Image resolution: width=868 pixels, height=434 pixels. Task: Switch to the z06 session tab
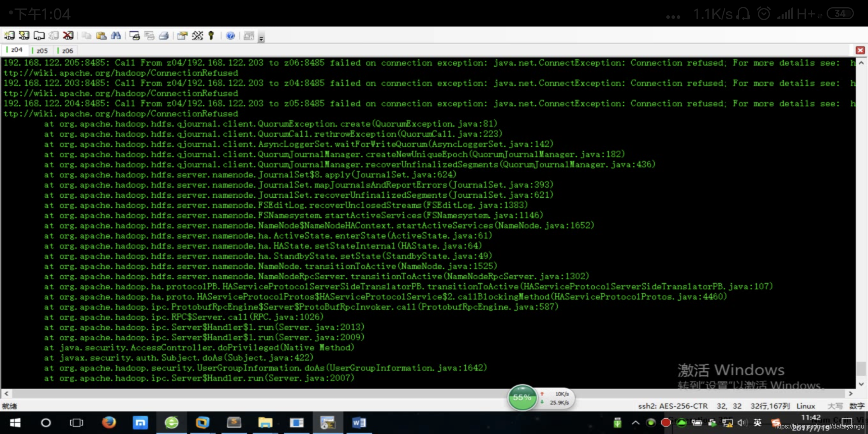66,50
